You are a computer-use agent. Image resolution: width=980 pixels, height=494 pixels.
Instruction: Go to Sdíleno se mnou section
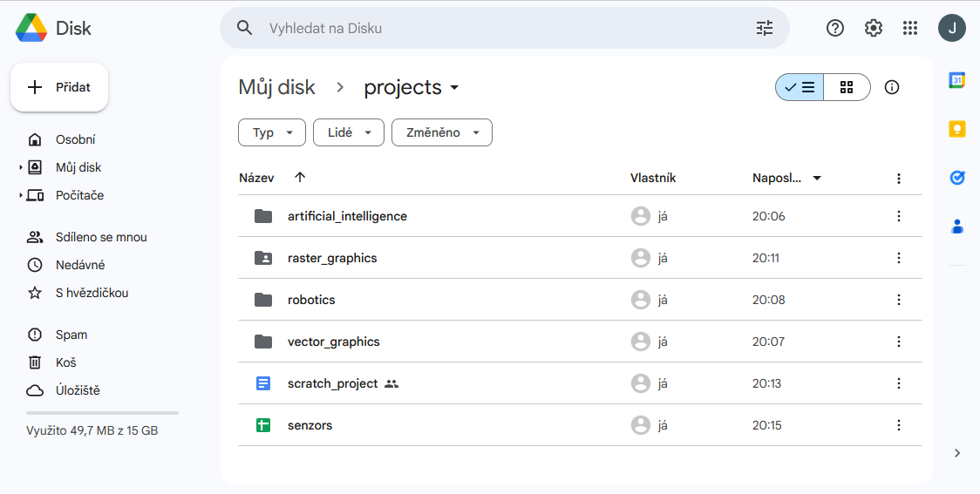pos(100,237)
